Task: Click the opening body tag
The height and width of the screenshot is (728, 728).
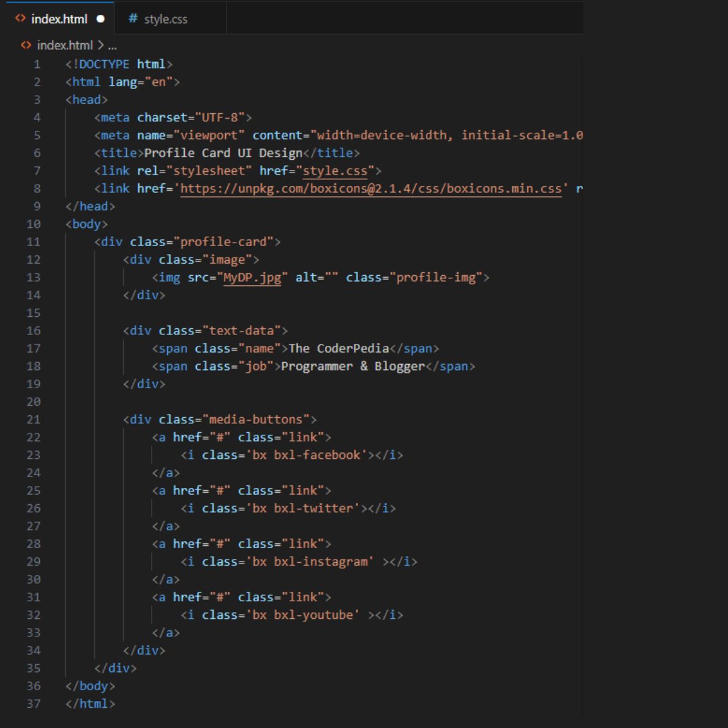Action: point(86,224)
